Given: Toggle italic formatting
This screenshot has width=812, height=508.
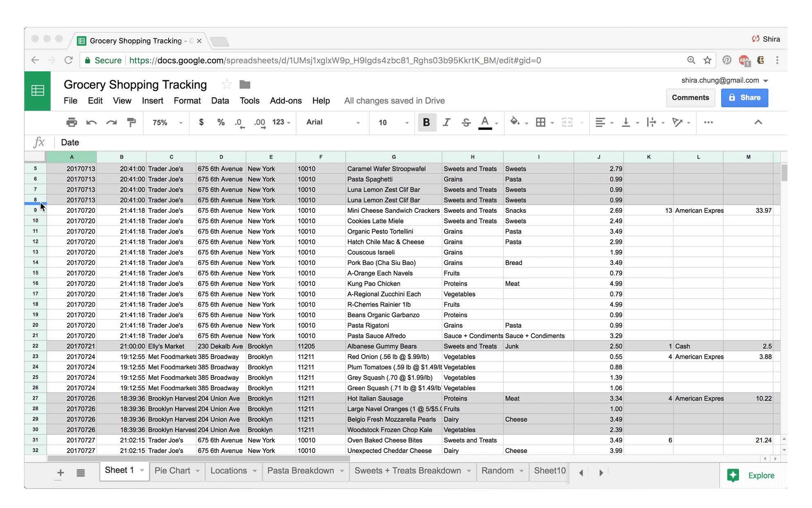Looking at the screenshot, I should [447, 122].
